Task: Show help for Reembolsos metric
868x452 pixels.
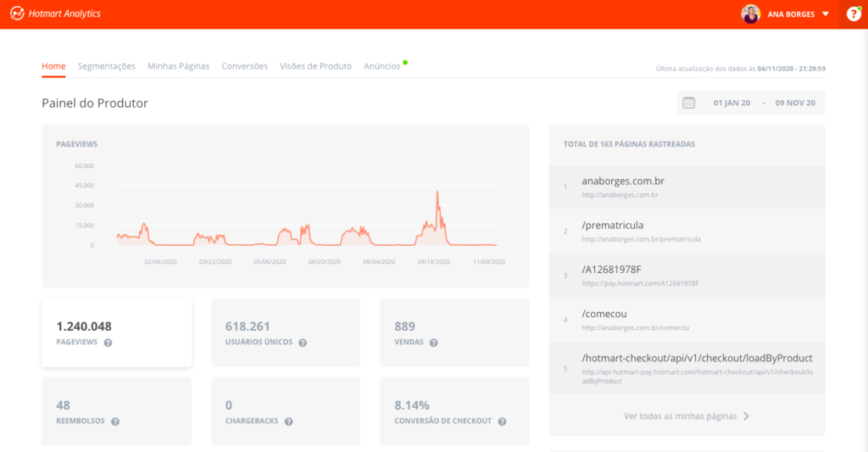Action: click(x=115, y=421)
